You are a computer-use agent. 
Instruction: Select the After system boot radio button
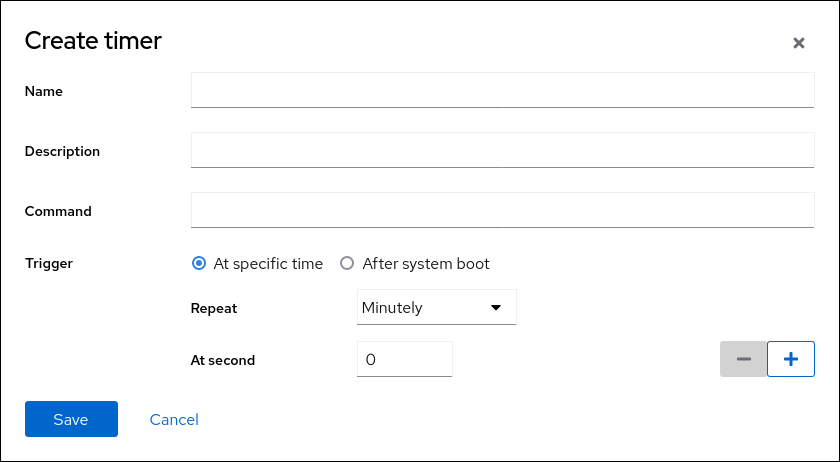tap(347, 264)
